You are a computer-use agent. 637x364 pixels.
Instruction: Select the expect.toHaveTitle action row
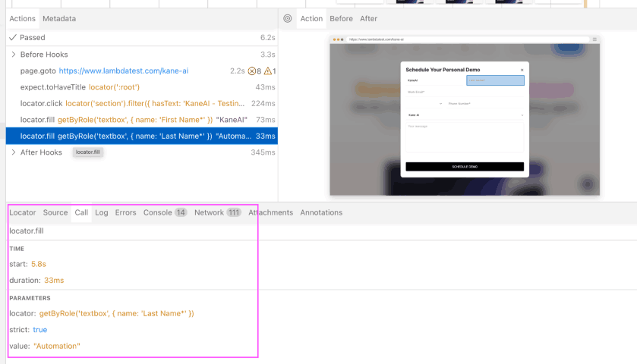pos(80,87)
